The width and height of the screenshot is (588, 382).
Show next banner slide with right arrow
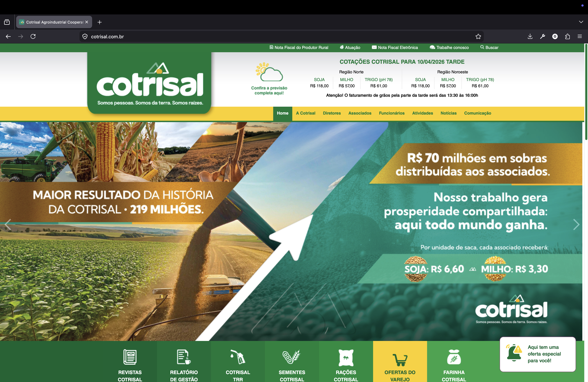point(576,224)
